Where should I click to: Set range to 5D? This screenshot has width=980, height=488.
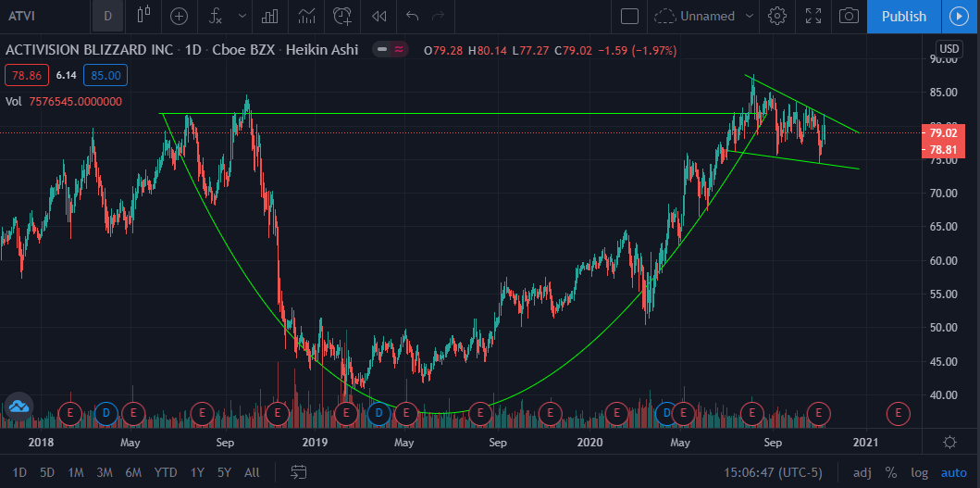pos(47,472)
